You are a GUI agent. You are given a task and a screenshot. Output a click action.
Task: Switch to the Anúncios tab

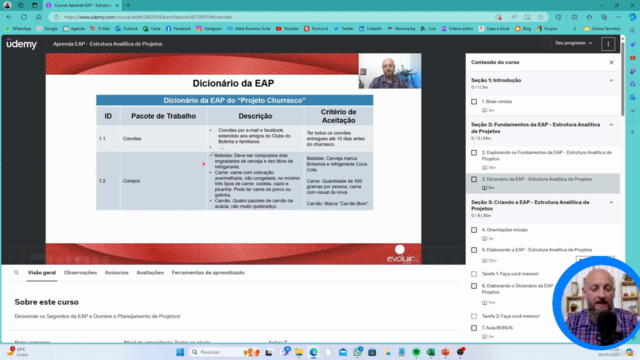pos(117,273)
